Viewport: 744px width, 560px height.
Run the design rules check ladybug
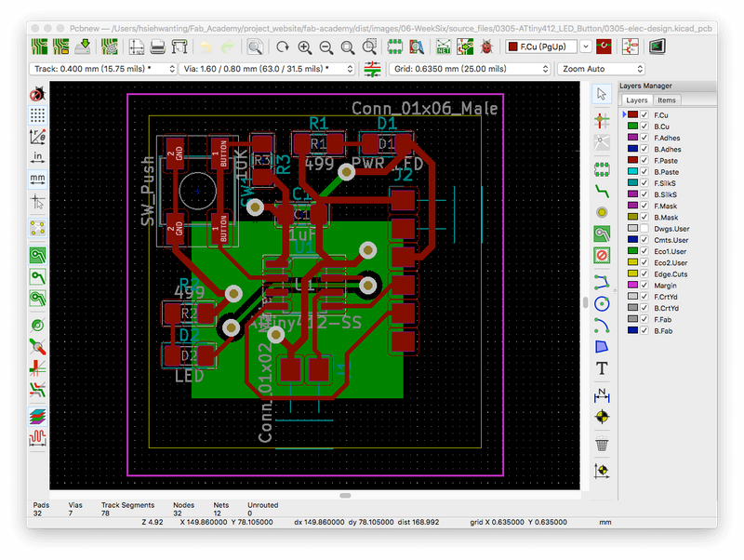pos(486,47)
